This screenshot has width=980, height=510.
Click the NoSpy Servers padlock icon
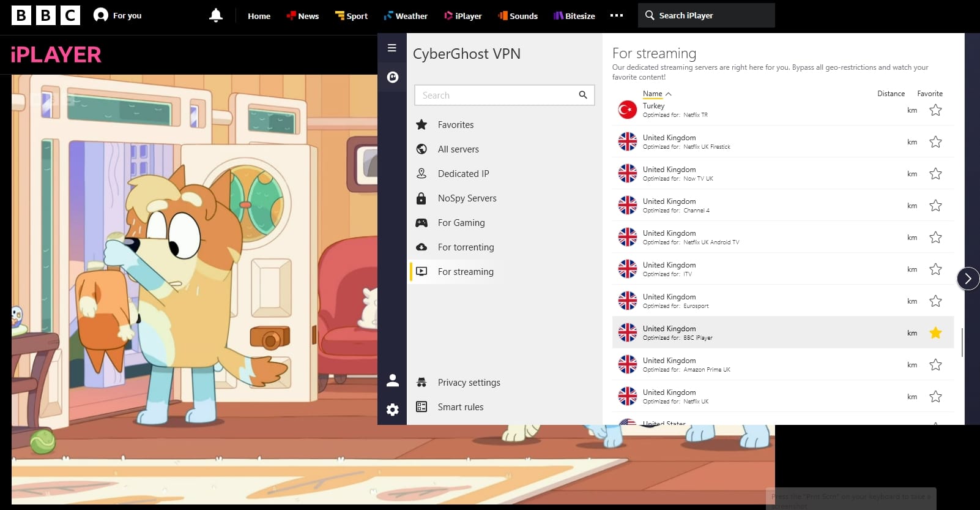pyautogui.click(x=421, y=198)
